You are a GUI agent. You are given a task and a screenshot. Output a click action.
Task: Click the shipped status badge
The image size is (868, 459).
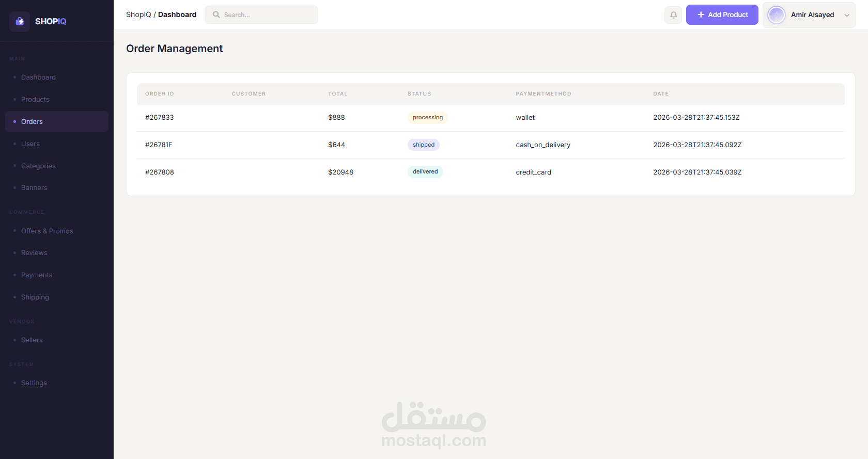click(x=424, y=145)
